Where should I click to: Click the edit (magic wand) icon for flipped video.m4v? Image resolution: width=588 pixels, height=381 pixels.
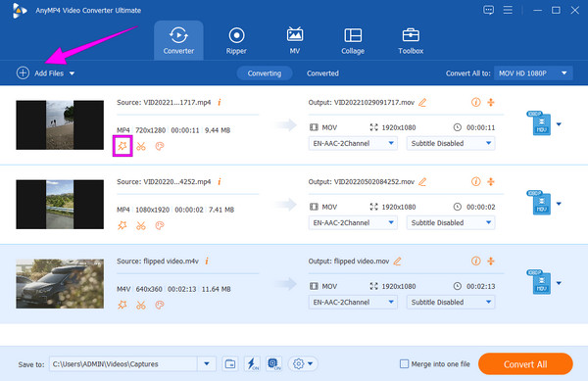coord(122,305)
